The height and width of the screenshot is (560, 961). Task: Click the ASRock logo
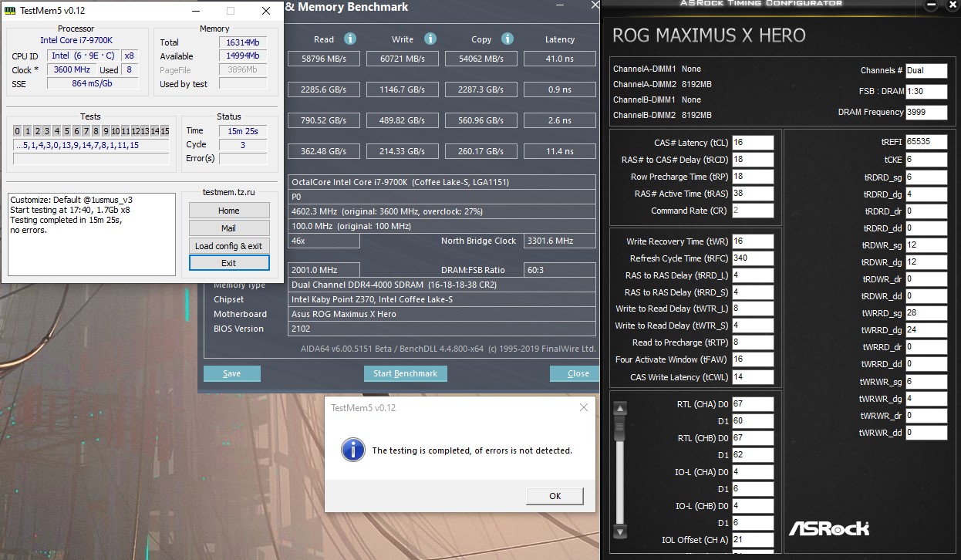click(828, 528)
